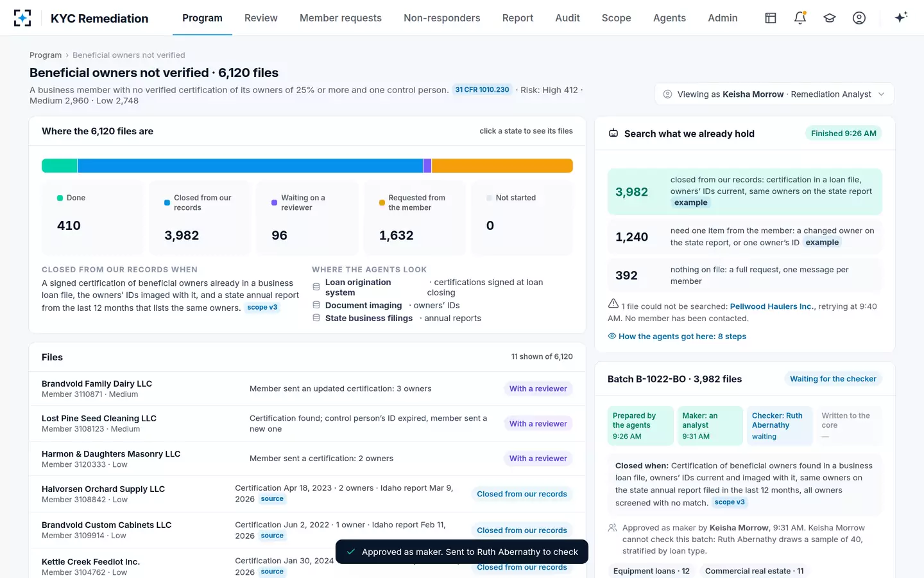Click the orange Requested from member bar segment
This screenshot has height=578, width=924.
click(x=502, y=166)
